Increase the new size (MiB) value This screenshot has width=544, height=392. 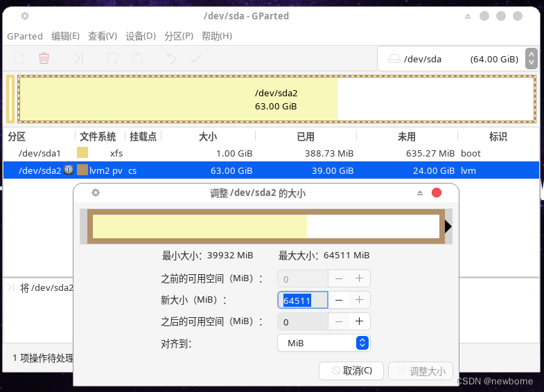pyautogui.click(x=360, y=300)
